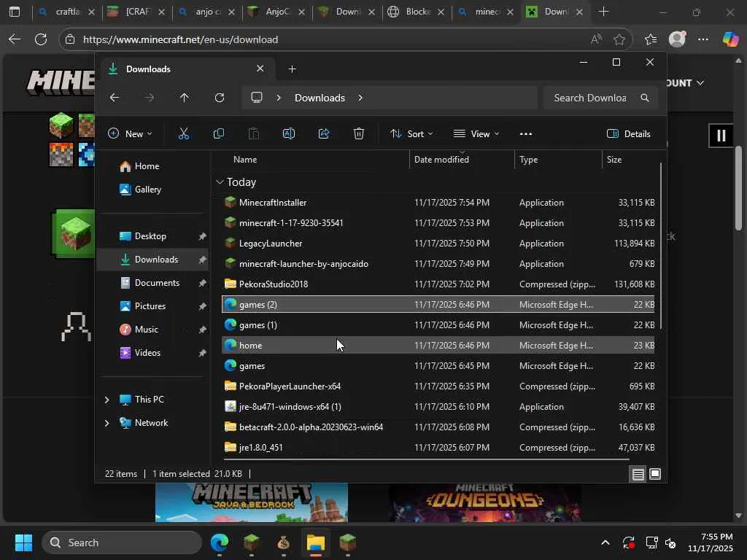
Task: Switch to large thumbnails view icon in status bar
Action: coord(655,474)
